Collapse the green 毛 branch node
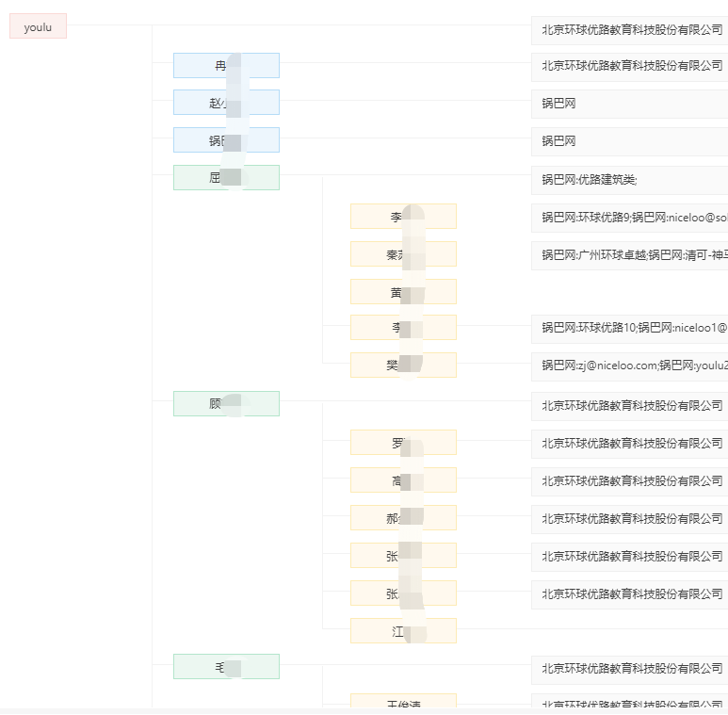Image resolution: width=728 pixels, height=715 pixels. point(226,667)
